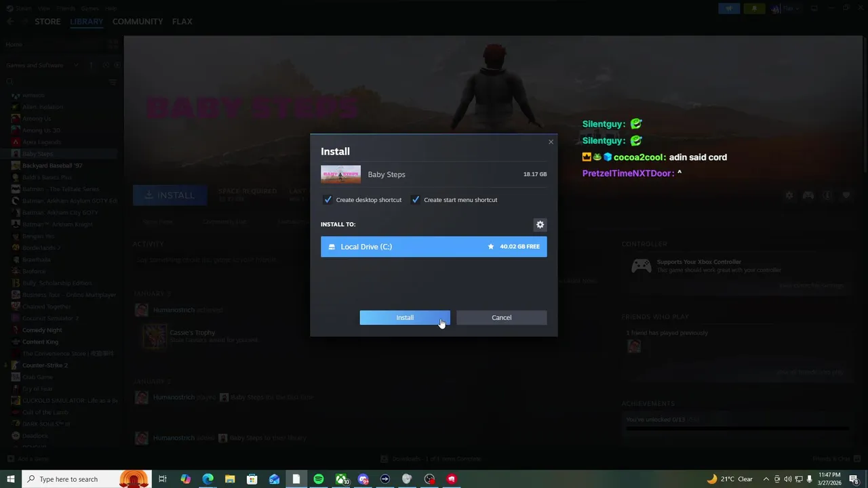Toggle Create desktop shortcut checkbox
The image size is (868, 488).
tap(328, 200)
